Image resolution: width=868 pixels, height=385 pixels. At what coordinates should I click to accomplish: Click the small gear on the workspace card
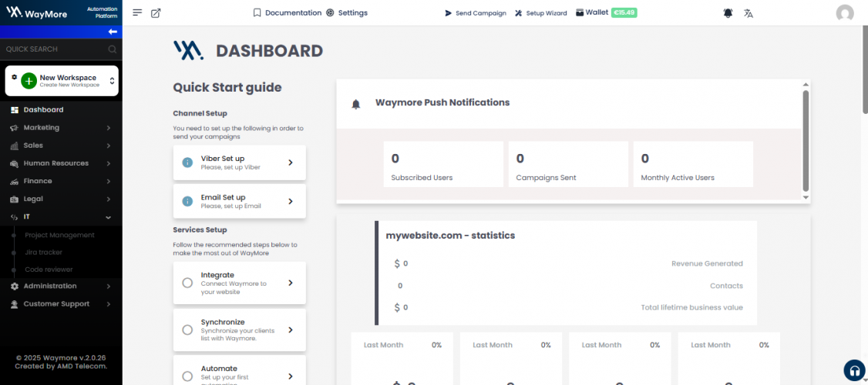pyautogui.click(x=15, y=76)
